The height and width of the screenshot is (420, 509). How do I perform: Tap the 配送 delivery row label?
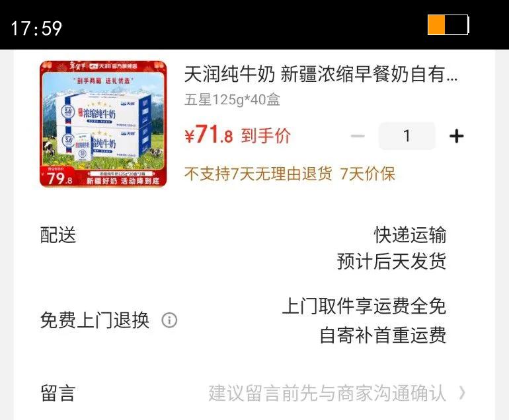point(58,235)
